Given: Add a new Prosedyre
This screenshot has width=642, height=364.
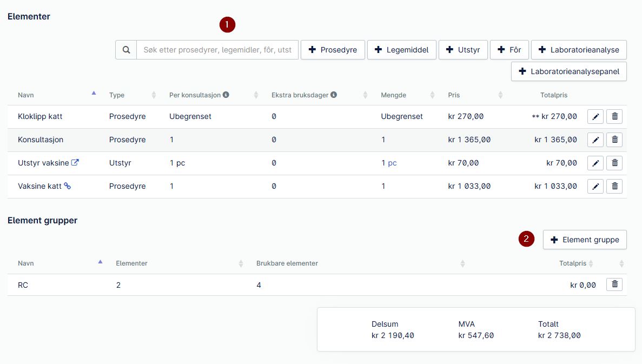Looking at the screenshot, I should (333, 50).
